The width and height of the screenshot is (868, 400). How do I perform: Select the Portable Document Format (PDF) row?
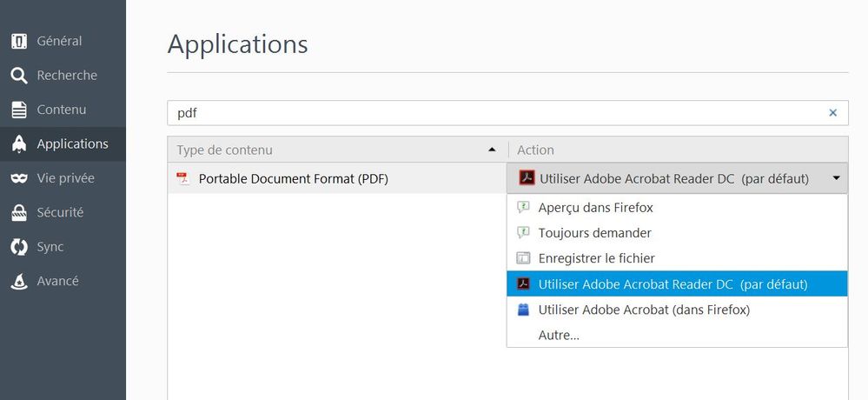point(337,178)
